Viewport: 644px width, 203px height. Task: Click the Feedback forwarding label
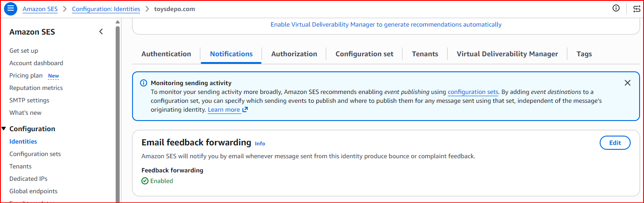click(x=172, y=170)
